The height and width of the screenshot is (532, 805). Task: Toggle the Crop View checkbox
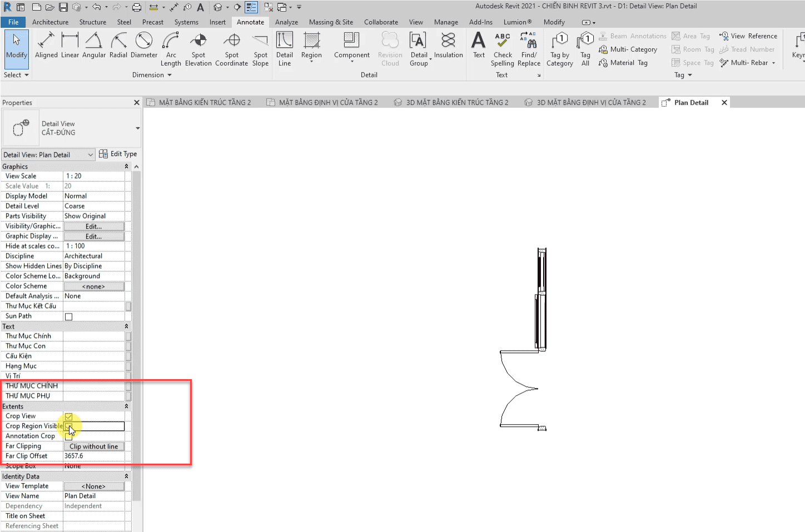point(68,416)
